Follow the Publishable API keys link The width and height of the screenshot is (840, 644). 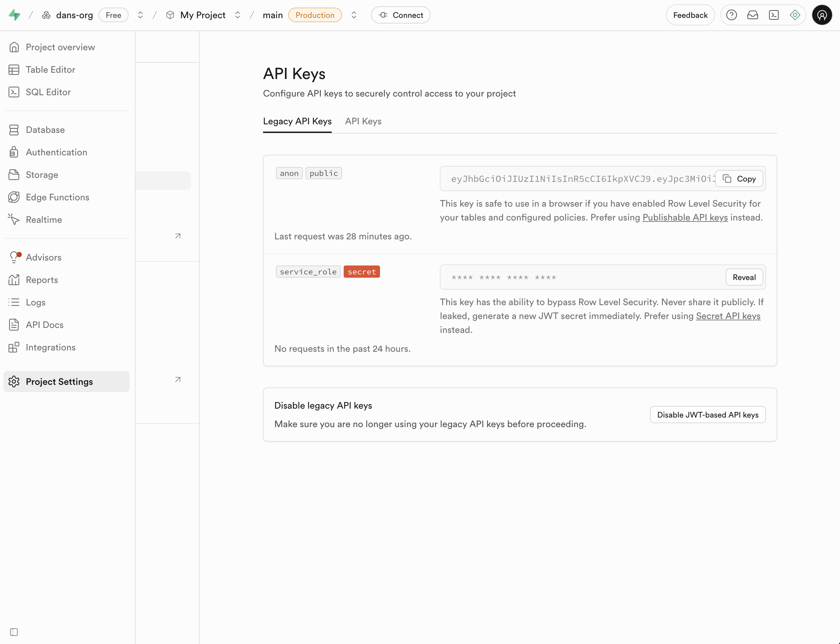tap(684, 217)
